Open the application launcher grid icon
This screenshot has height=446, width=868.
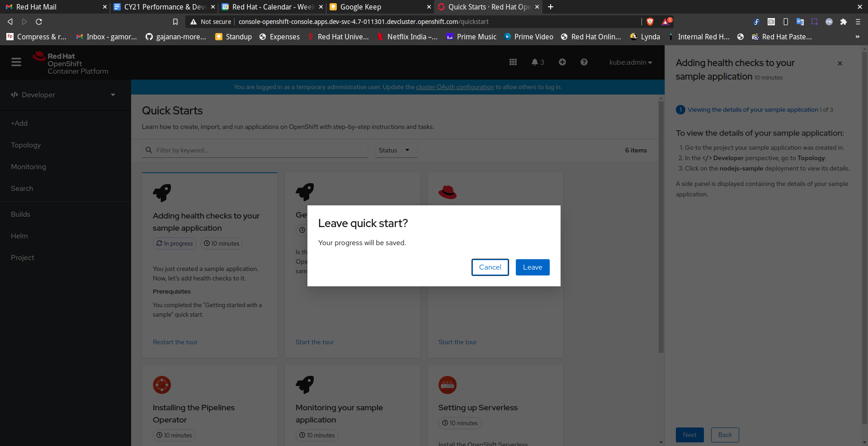[x=513, y=62]
